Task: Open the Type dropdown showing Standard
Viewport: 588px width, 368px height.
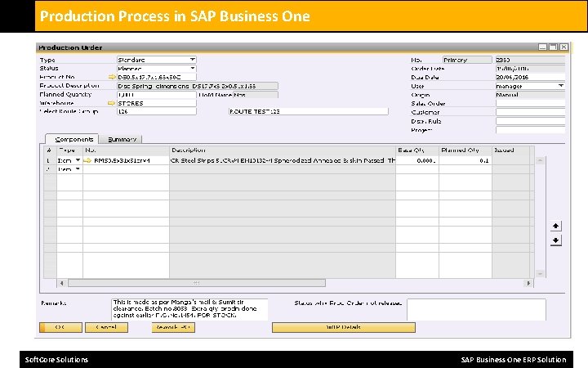Action: click(x=192, y=60)
